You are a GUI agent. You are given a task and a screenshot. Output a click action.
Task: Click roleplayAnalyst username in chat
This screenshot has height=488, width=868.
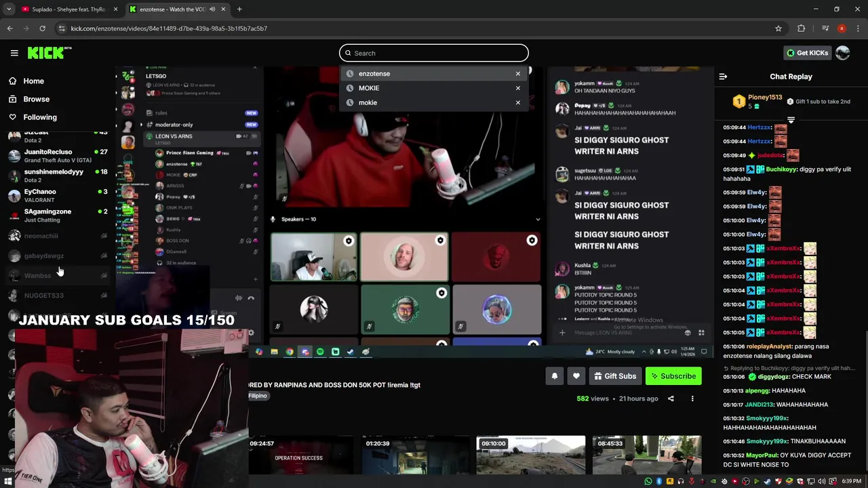point(770,346)
